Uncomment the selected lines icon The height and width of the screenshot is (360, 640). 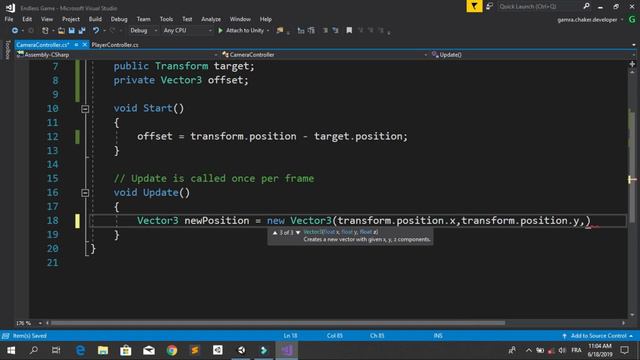point(336,31)
